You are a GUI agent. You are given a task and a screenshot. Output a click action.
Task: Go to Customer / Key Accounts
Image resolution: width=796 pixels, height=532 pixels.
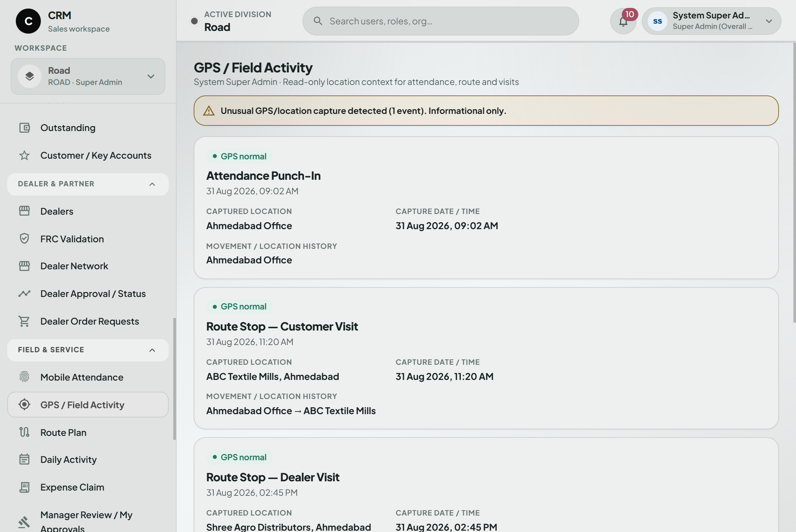pyautogui.click(x=88, y=156)
